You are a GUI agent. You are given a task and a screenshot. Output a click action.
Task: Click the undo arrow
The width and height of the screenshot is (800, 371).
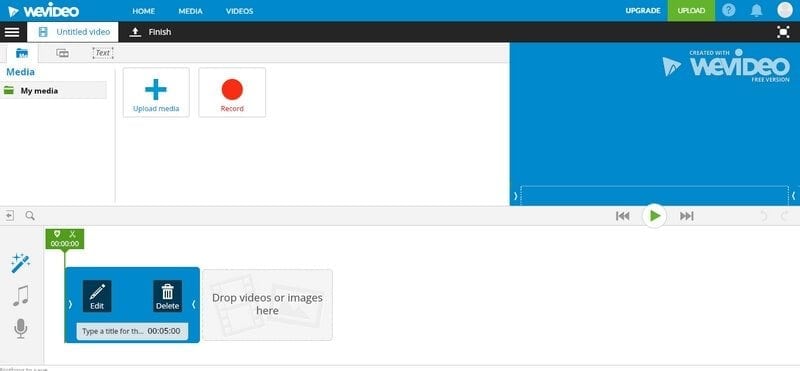[x=764, y=216]
